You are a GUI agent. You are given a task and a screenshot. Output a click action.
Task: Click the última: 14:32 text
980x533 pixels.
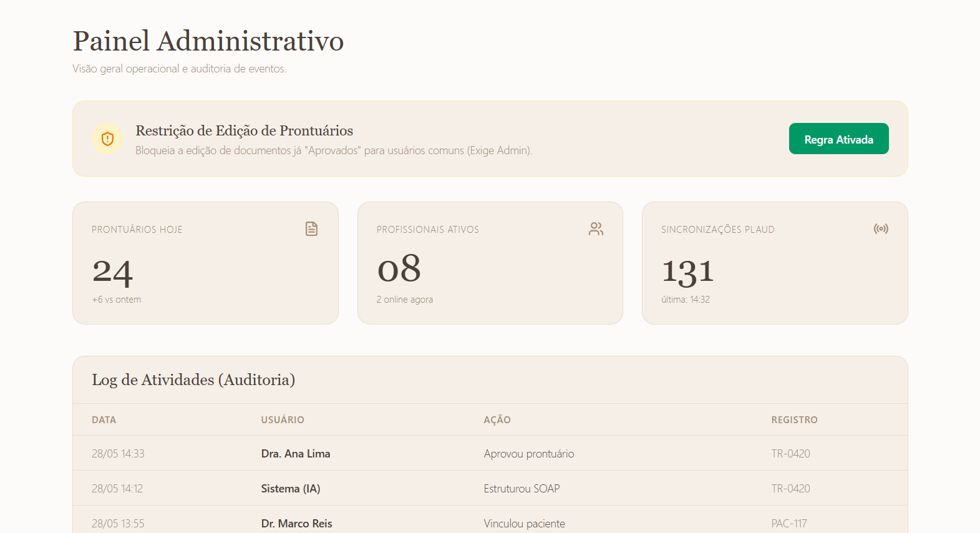pos(686,300)
